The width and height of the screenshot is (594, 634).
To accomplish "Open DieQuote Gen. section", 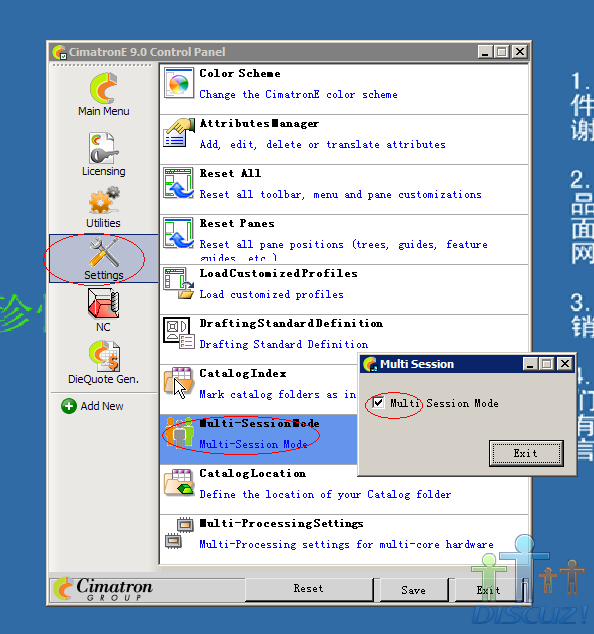I will (x=104, y=362).
